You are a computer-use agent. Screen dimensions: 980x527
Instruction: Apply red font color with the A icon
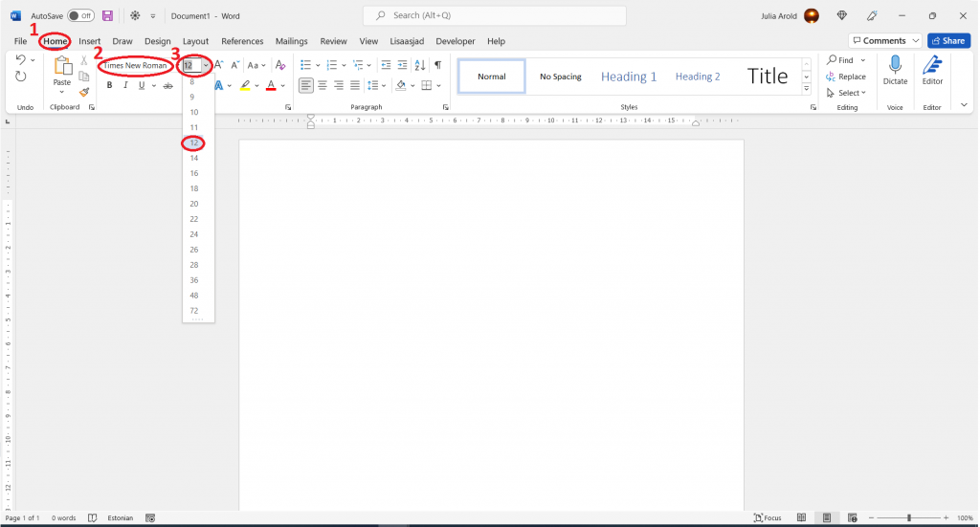(271, 85)
